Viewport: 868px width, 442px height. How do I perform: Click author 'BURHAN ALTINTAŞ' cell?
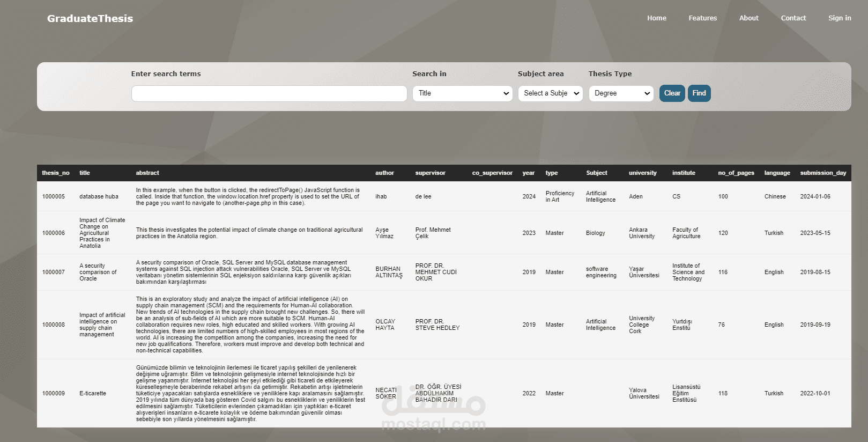(389, 272)
